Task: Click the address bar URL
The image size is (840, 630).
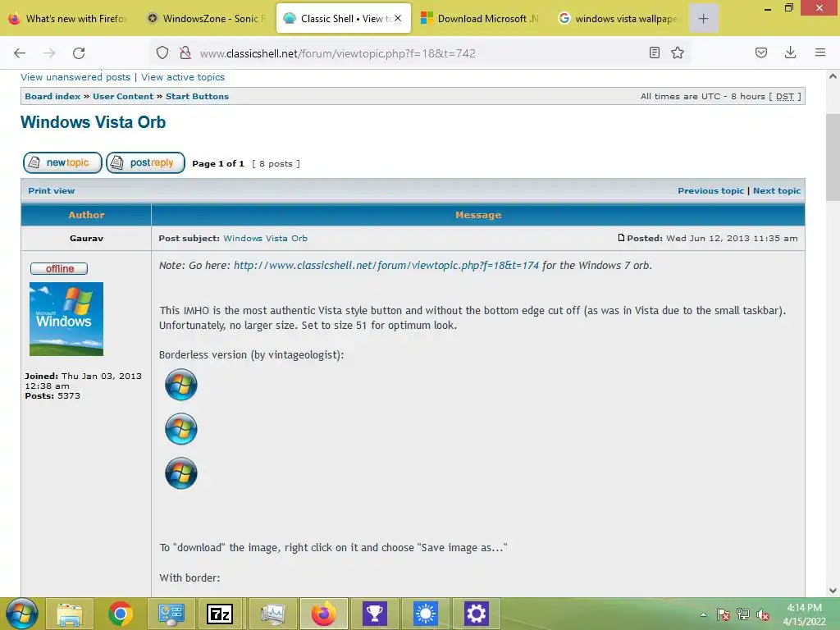Action: click(x=337, y=53)
